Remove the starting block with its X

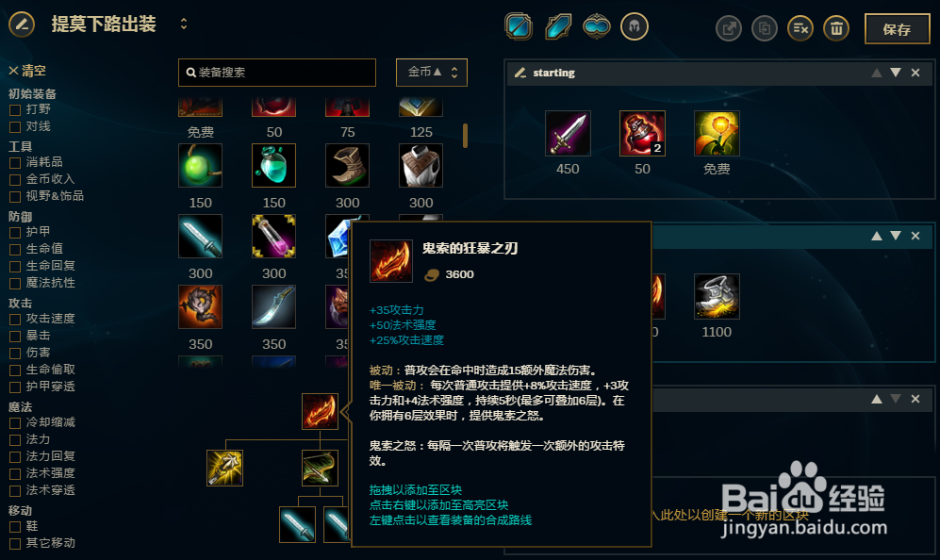pos(915,73)
